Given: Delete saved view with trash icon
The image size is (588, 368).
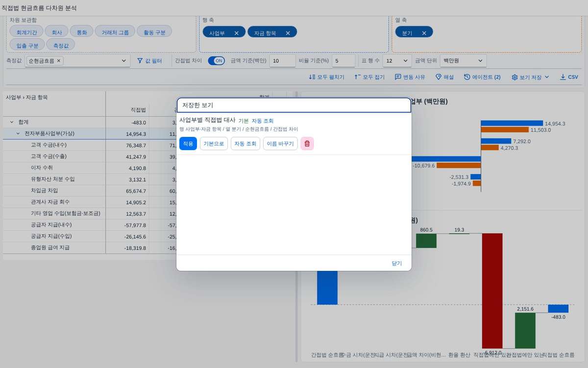Looking at the screenshot, I should 307,144.
